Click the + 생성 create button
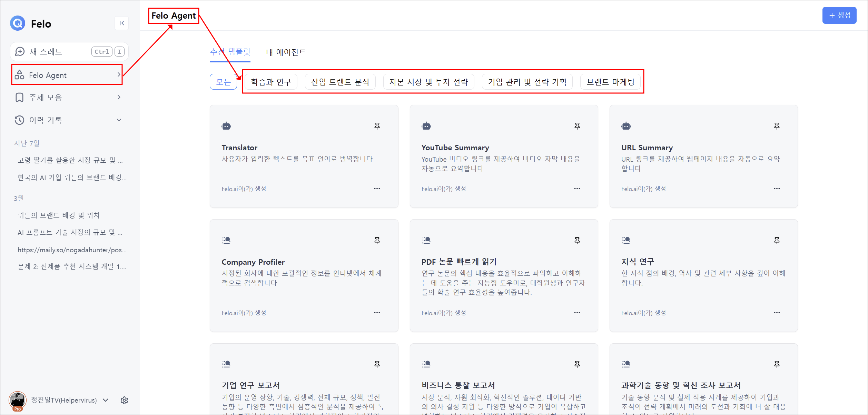The image size is (868, 415). pos(839,16)
